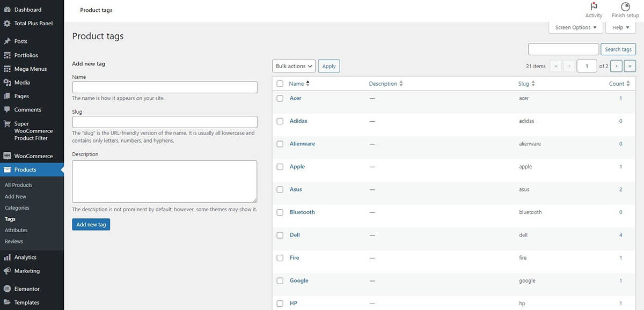This screenshot has width=644, height=310.
Task: Click the Portfolios icon in the sidebar
Action: [7, 55]
